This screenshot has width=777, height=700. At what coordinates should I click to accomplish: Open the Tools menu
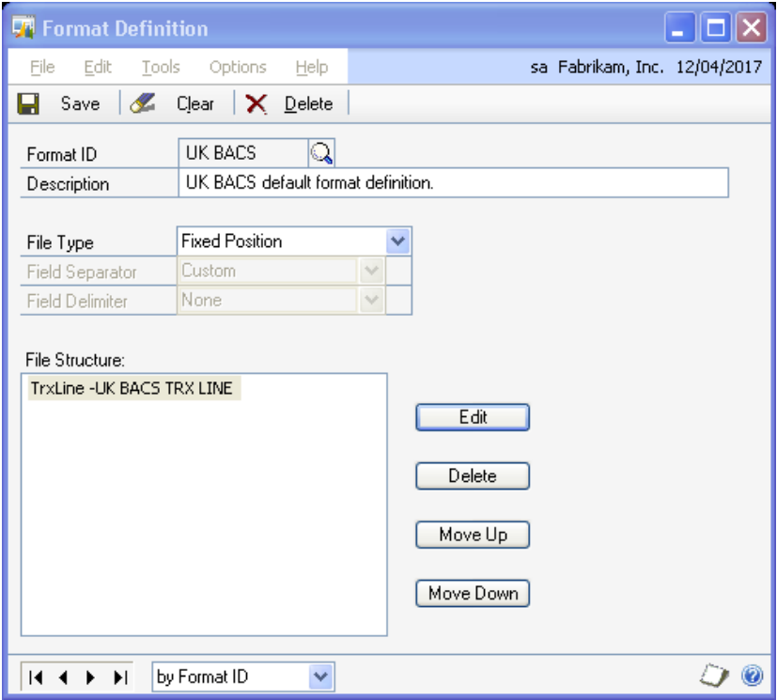coord(161,67)
